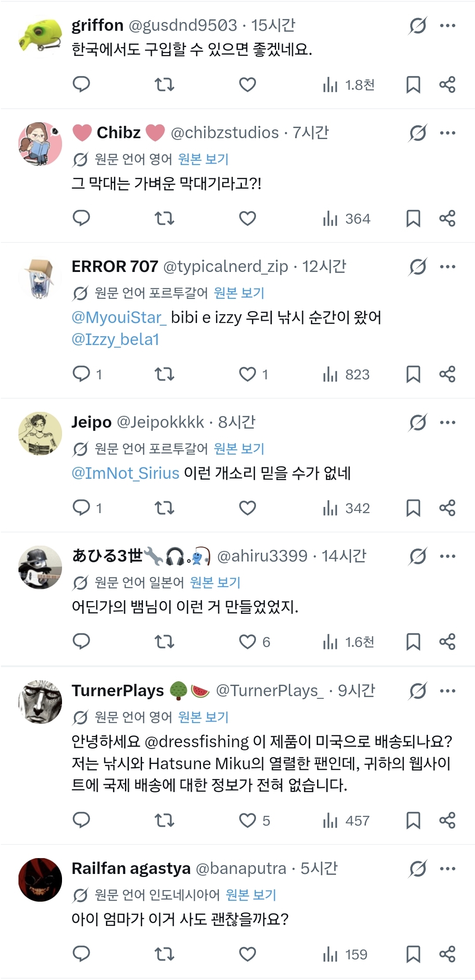475x980 pixels.
Task: Open the @MyouiStar_ mention link
Action: 119,317
